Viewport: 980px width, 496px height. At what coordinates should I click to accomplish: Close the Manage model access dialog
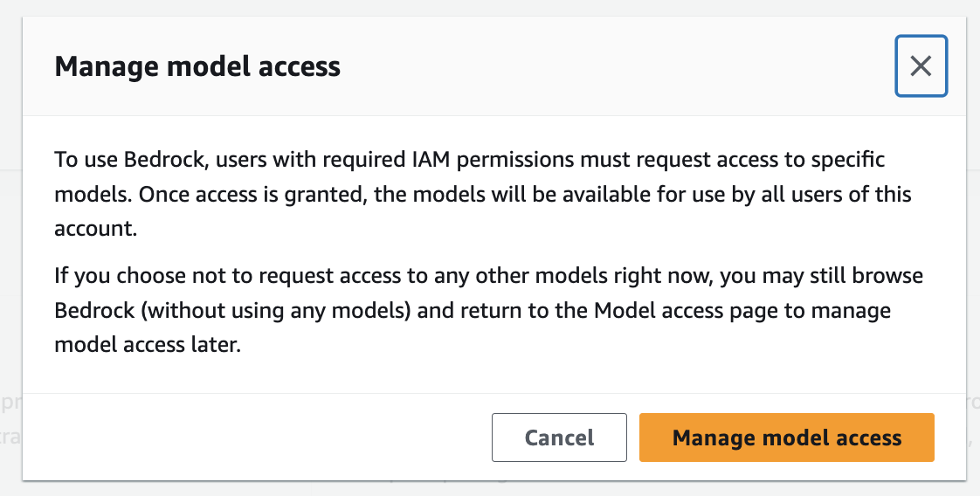(x=921, y=65)
